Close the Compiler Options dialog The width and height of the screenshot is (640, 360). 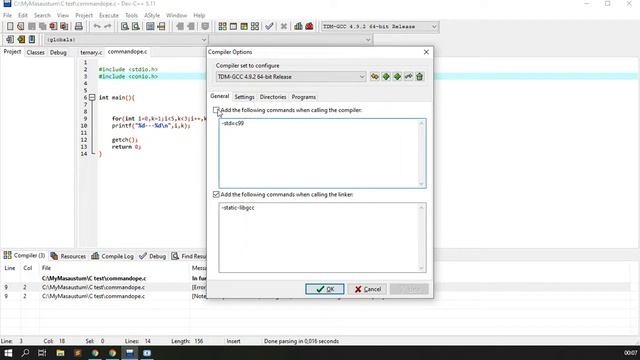426,52
